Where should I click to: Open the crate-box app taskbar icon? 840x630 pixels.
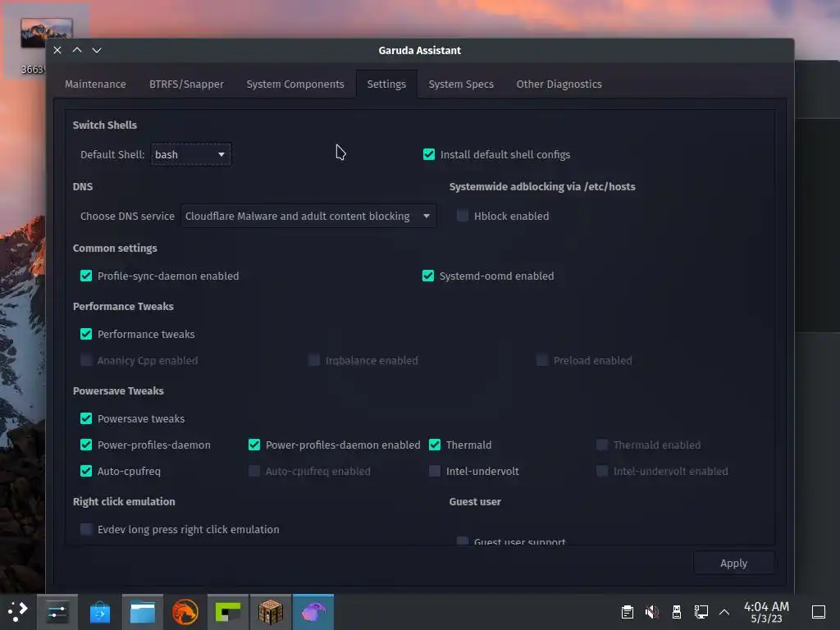tap(271, 611)
